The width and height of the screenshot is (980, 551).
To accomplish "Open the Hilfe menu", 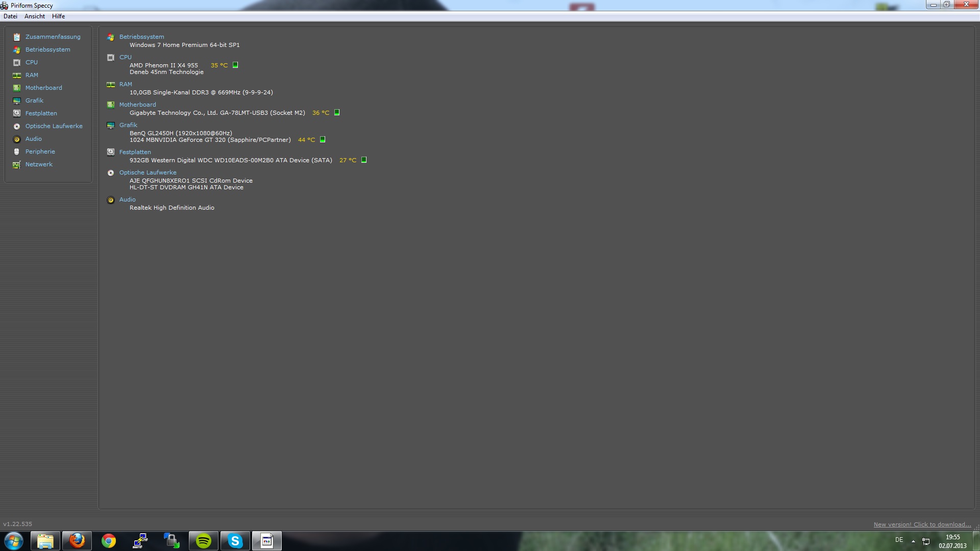I will (58, 16).
